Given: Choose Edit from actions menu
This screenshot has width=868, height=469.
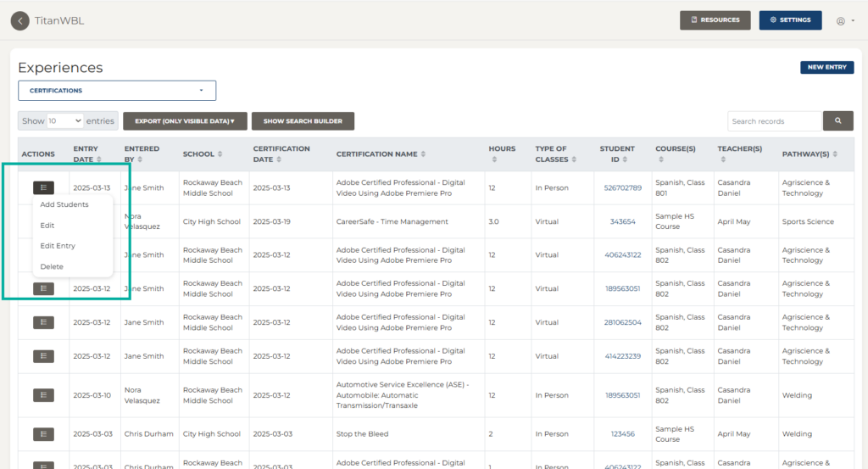Looking at the screenshot, I should pyautogui.click(x=47, y=226).
